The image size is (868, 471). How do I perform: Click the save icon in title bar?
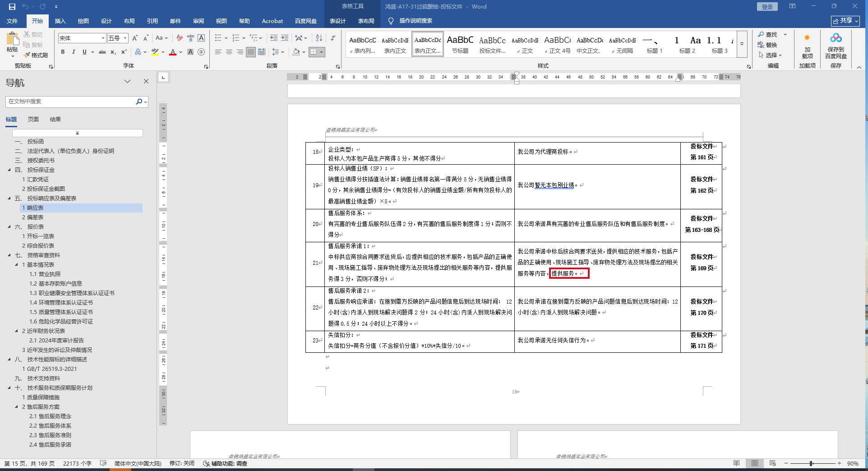12,7
